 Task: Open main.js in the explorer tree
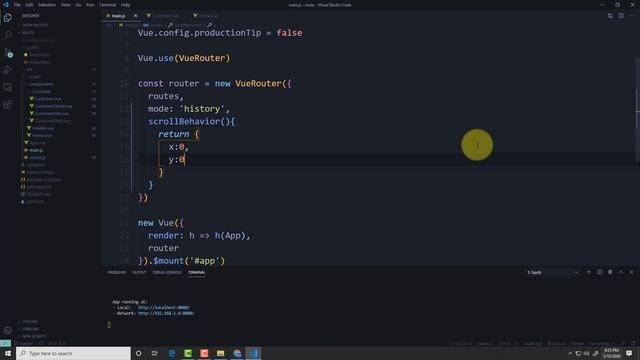(x=36, y=150)
